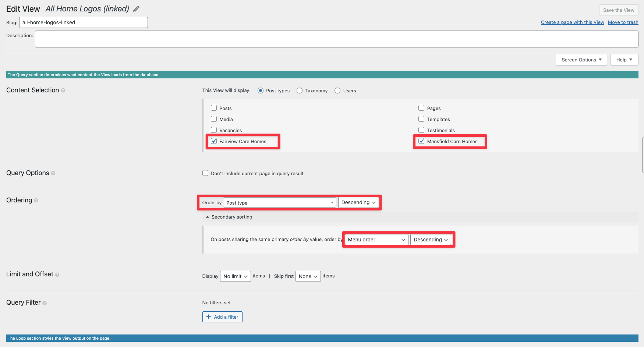644x347 pixels.
Task: Select the Taxonomy radio button
Action: [x=300, y=91]
